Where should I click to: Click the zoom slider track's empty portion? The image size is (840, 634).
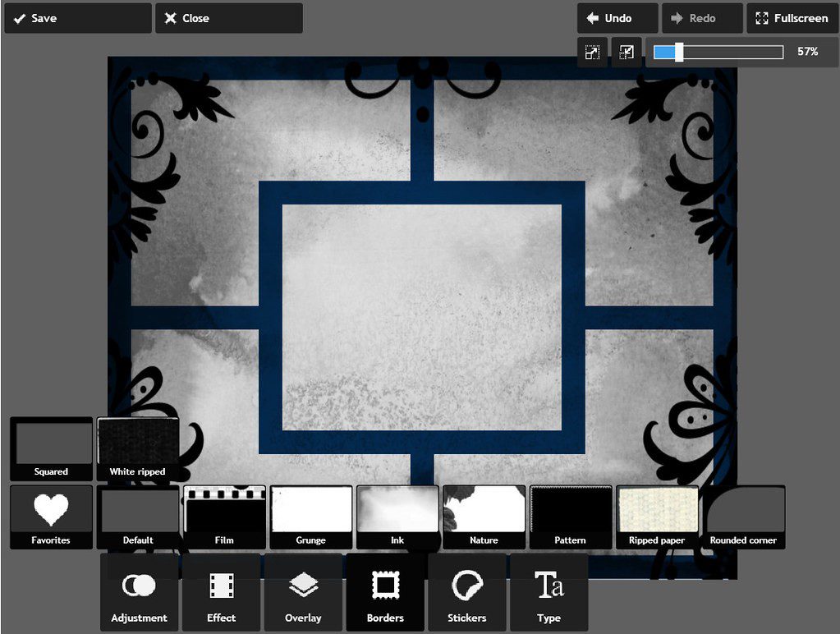tap(733, 52)
